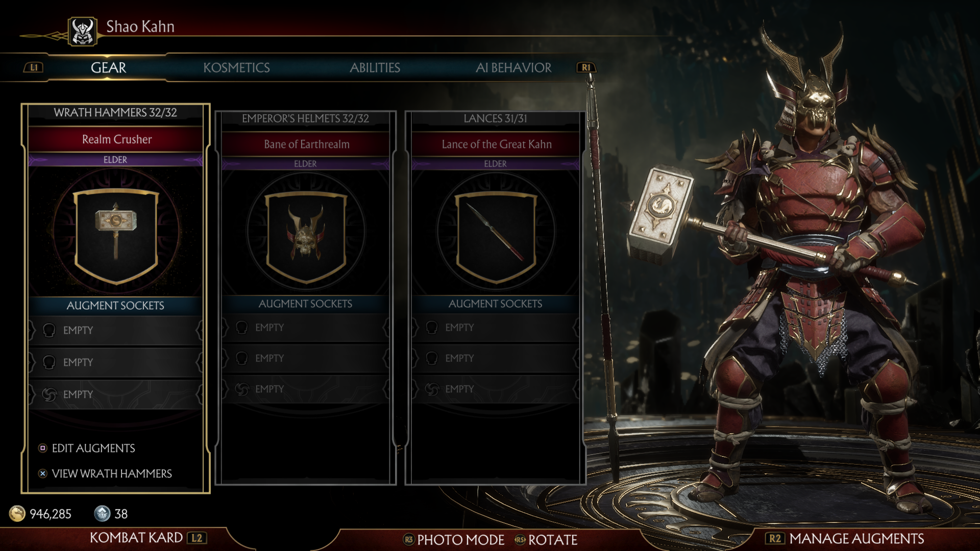The image size is (980, 551).
Task: Select third empty augment socket of Wrath Hammers
Action: coord(116,394)
